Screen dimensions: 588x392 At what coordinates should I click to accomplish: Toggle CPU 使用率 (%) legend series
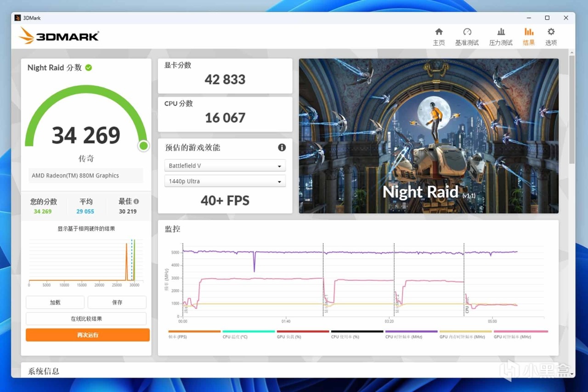[x=357, y=335]
